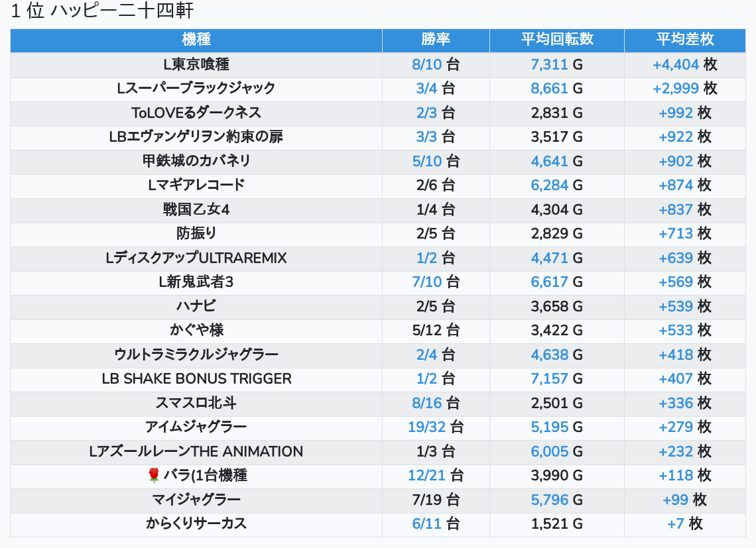Open the 5,796 spins link for マイジャグラー

point(549,500)
